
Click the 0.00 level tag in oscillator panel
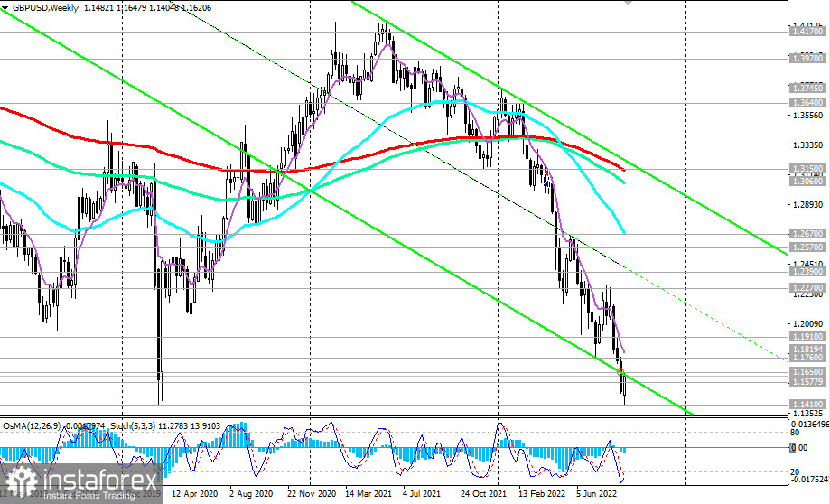coord(799,448)
